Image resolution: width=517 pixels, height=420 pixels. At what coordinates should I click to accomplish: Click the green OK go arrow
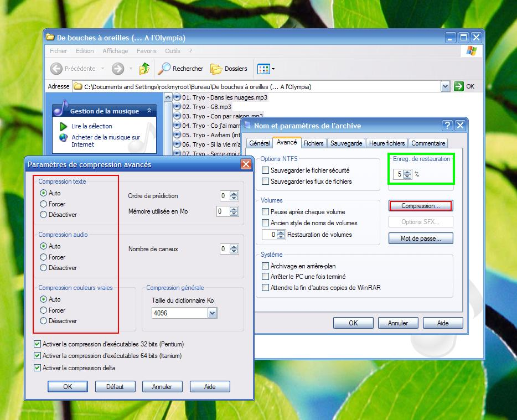click(458, 86)
